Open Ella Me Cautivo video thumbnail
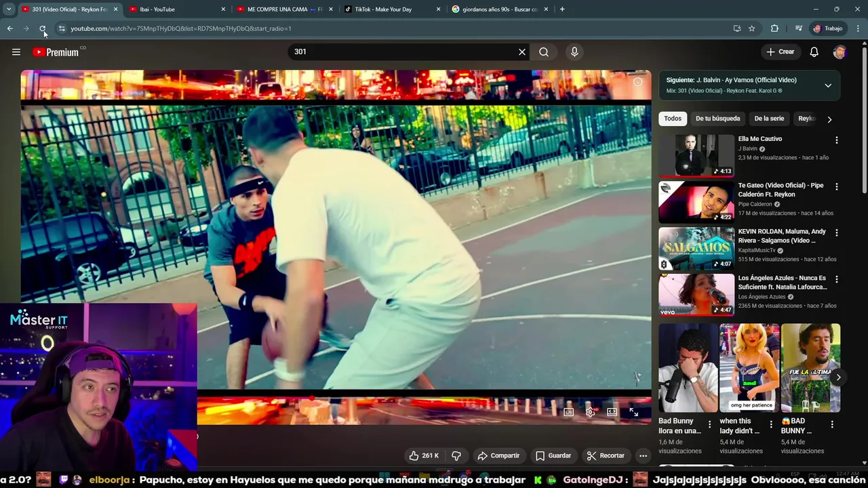Viewport: 868px width, 488px height. coord(696,155)
